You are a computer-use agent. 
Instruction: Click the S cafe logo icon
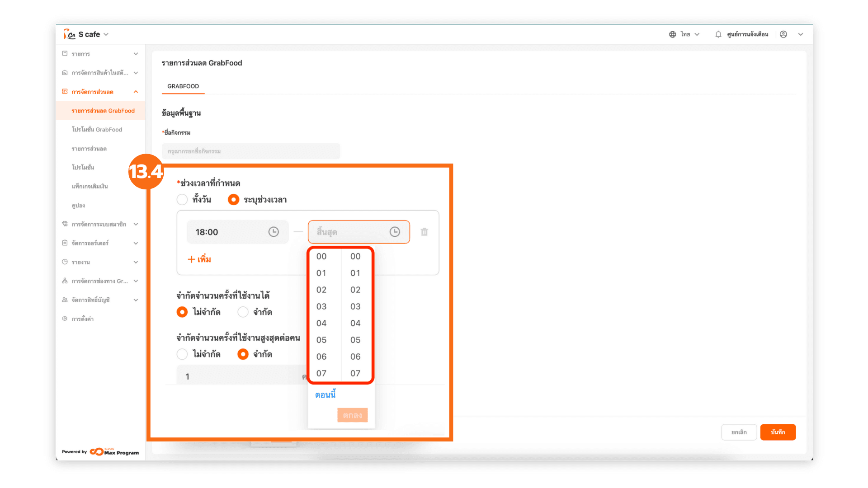[x=69, y=34]
